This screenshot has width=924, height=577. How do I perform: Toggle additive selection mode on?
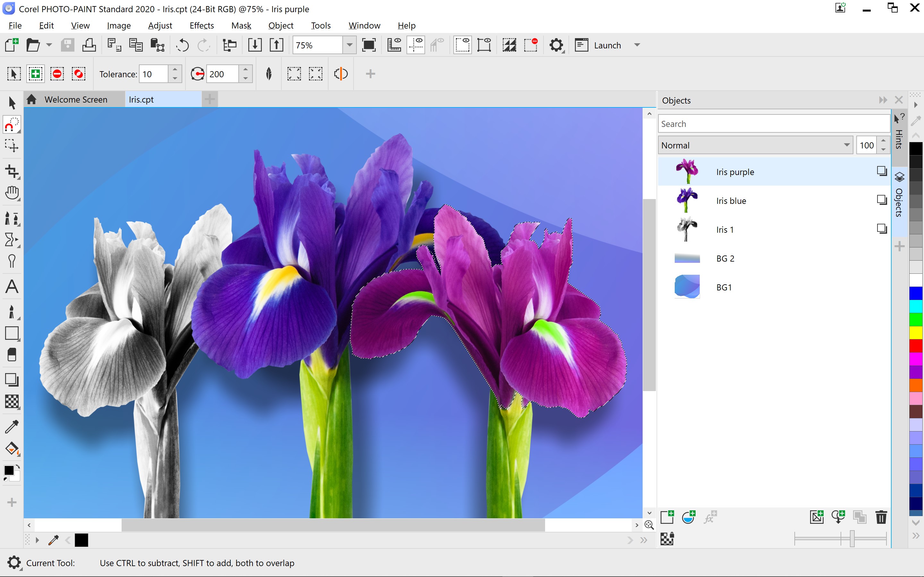36,74
